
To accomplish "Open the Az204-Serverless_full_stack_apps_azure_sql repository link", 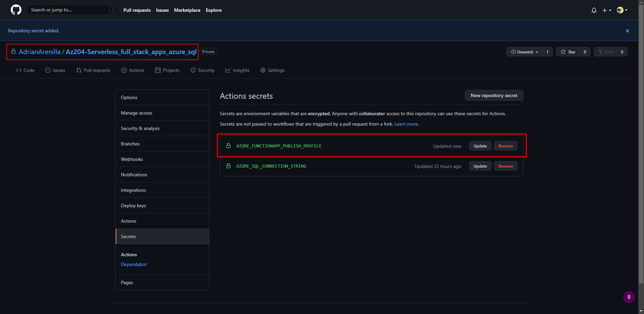I will click(131, 52).
